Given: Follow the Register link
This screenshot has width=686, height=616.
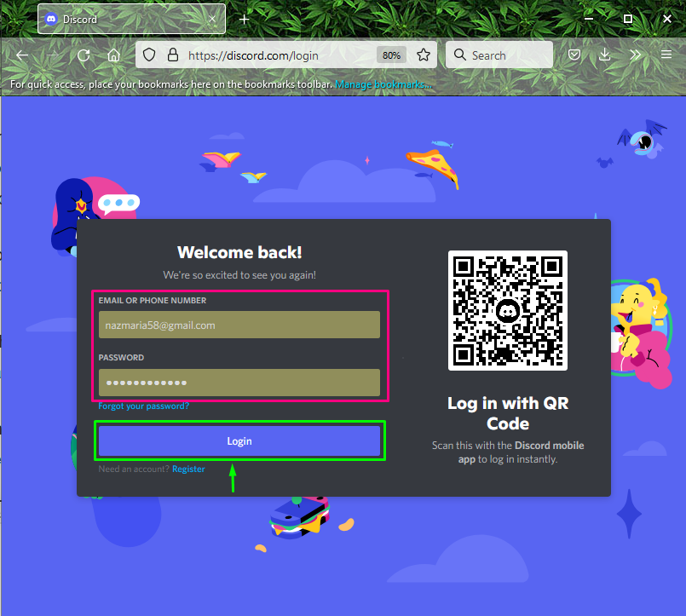Looking at the screenshot, I should [x=188, y=469].
